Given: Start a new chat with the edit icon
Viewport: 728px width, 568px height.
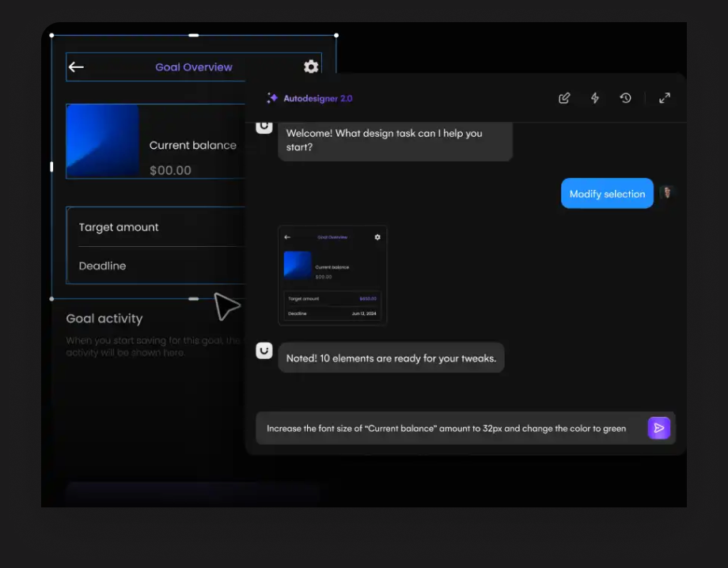Looking at the screenshot, I should tap(564, 98).
